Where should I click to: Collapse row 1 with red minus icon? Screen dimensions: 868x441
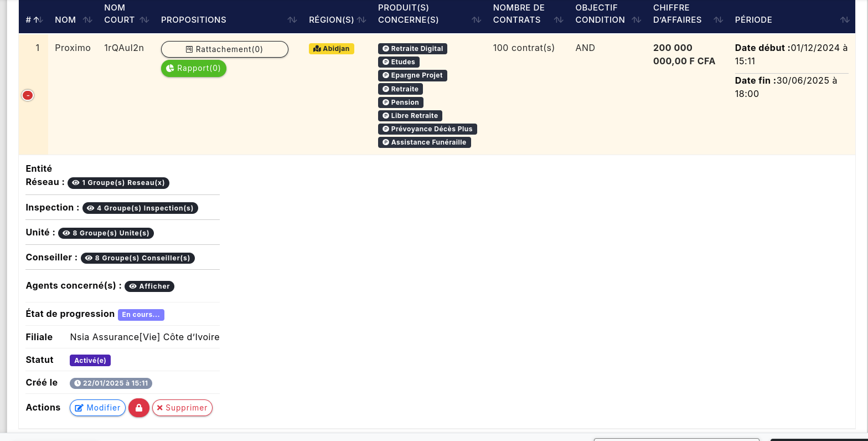(x=28, y=95)
